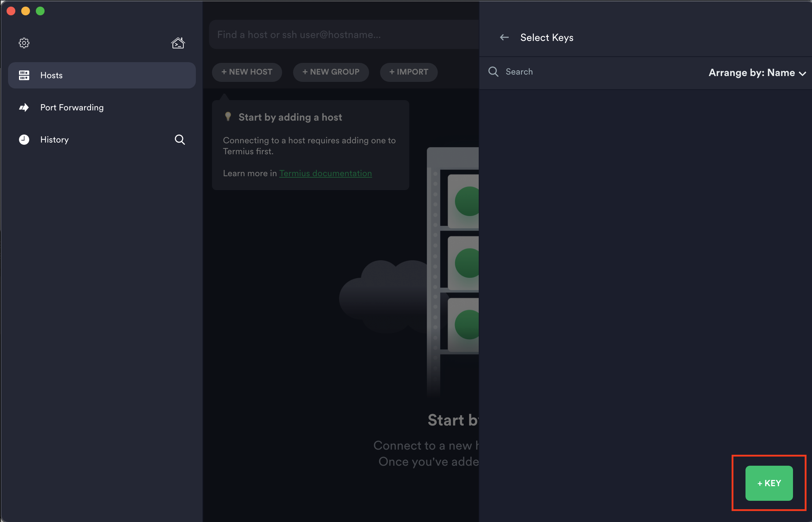
Task: Click the + NEW HOST button
Action: [x=247, y=72]
